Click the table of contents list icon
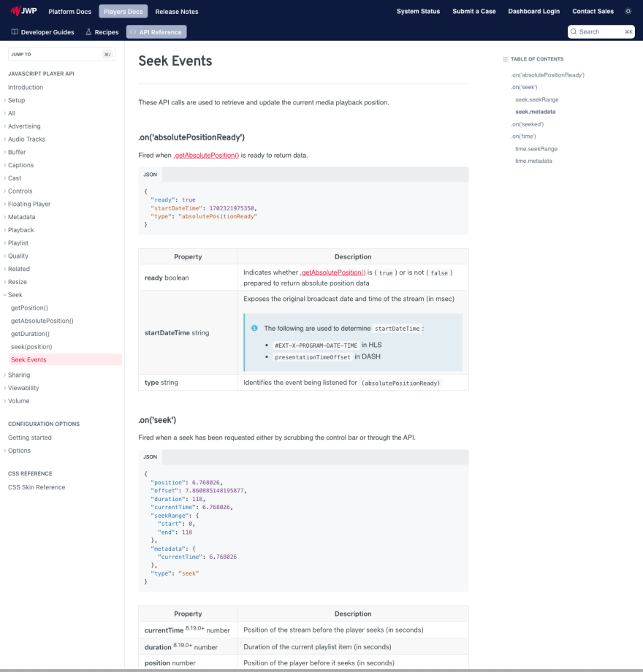Viewport: 643px width, 672px height. click(505, 59)
